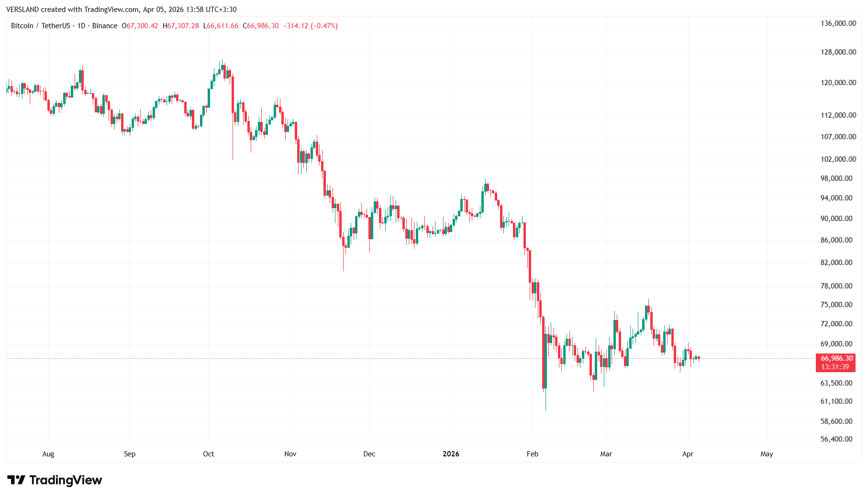Click the 90,000.00 price scale label

point(836,219)
